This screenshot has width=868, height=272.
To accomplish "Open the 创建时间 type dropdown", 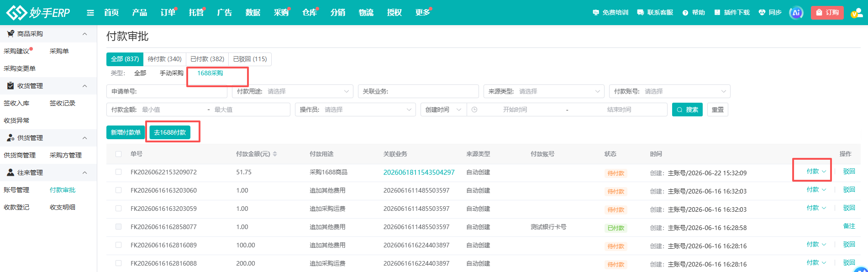I will point(443,110).
